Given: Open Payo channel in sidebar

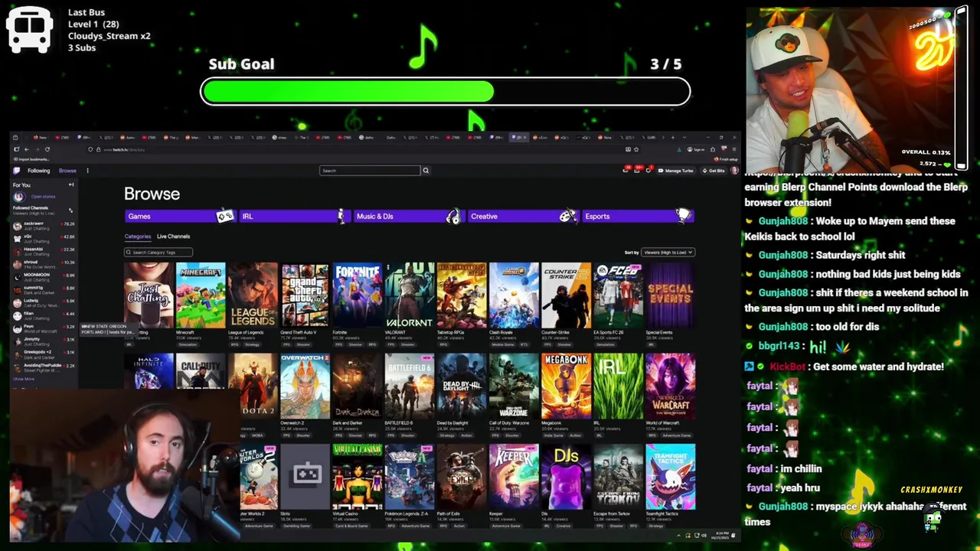Looking at the screenshot, I should tap(44, 328).
